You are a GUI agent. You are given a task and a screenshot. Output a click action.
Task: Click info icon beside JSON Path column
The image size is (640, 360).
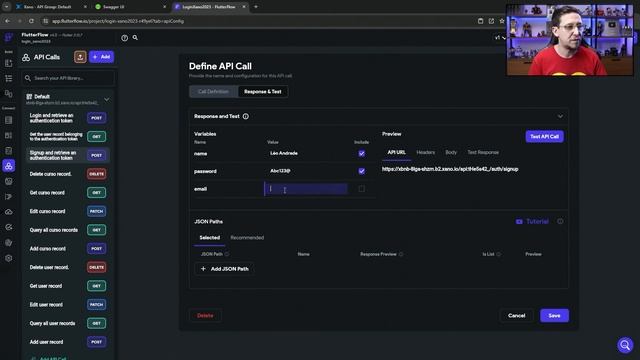pyautogui.click(x=227, y=254)
